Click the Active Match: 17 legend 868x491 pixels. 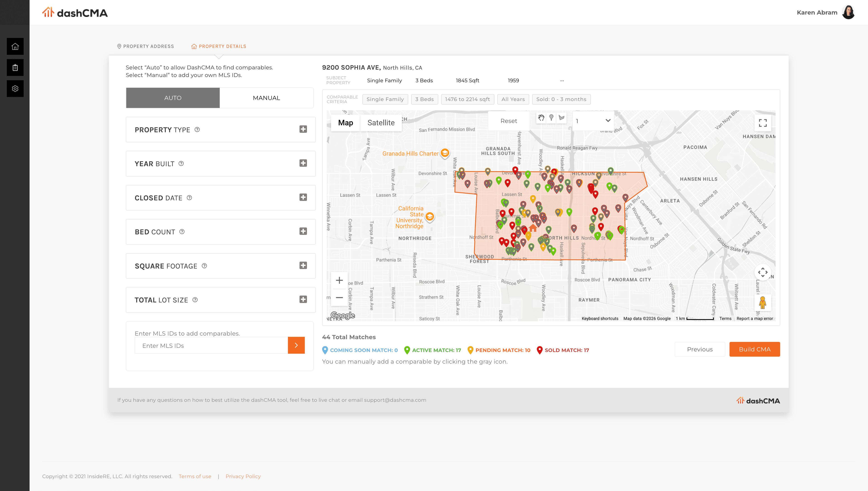(433, 350)
